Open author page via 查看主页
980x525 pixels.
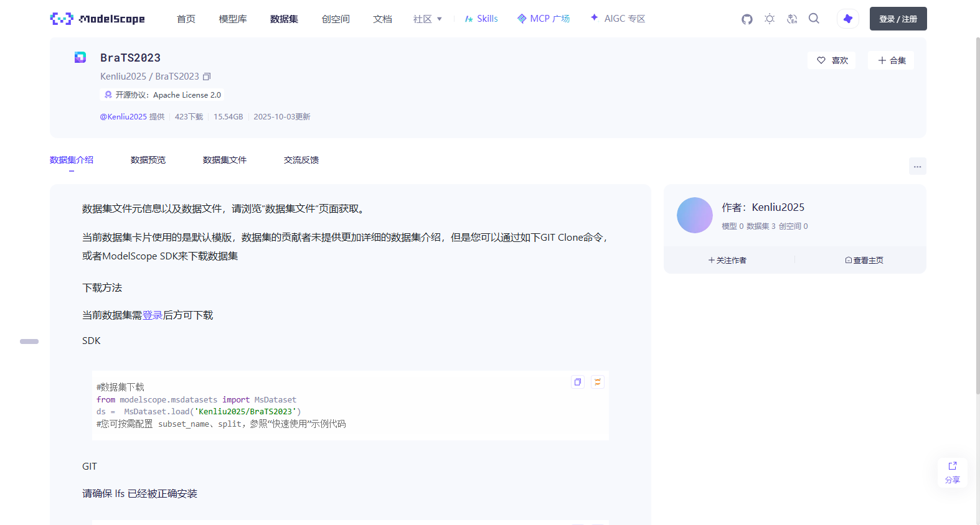click(x=864, y=260)
